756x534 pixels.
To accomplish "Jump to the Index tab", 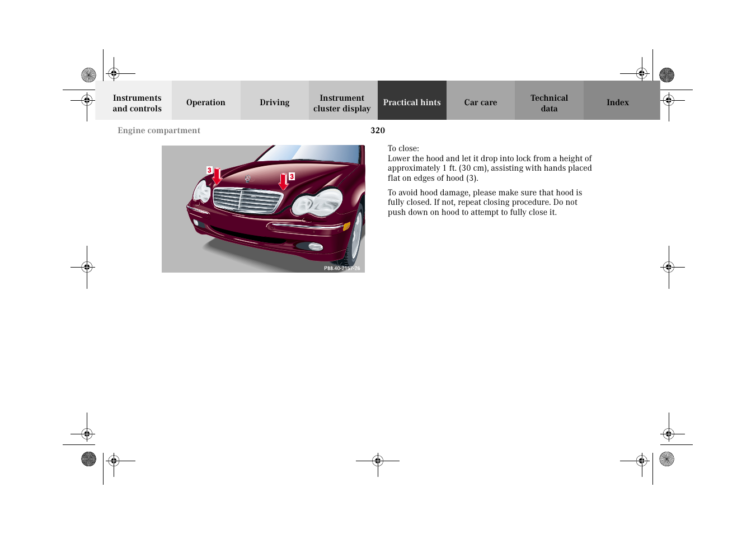I will point(622,100).
